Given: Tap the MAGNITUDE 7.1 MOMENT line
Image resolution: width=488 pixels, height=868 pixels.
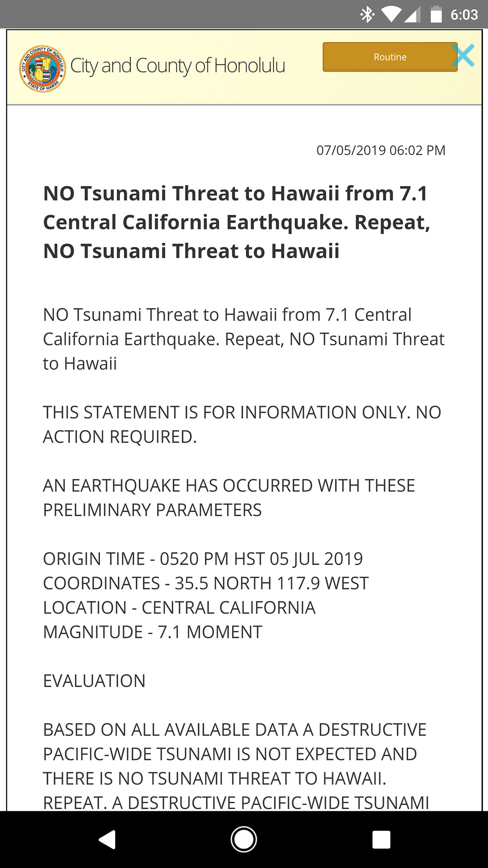Looking at the screenshot, I should click(x=152, y=632).
